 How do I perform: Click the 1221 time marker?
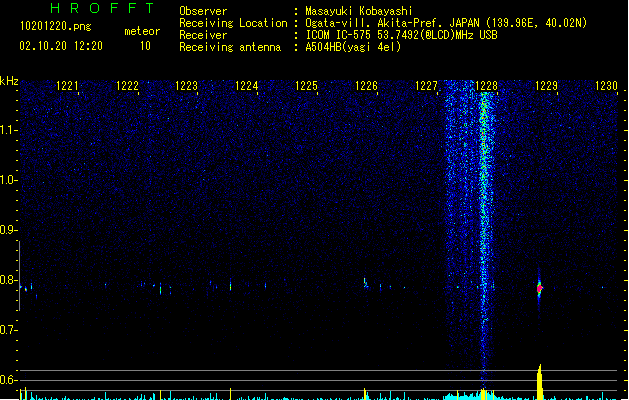coord(67,86)
